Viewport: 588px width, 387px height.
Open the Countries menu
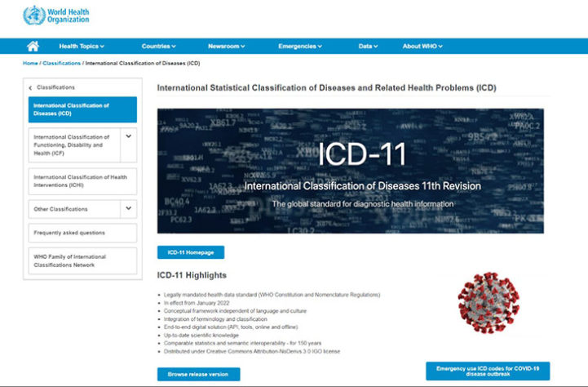(159, 47)
